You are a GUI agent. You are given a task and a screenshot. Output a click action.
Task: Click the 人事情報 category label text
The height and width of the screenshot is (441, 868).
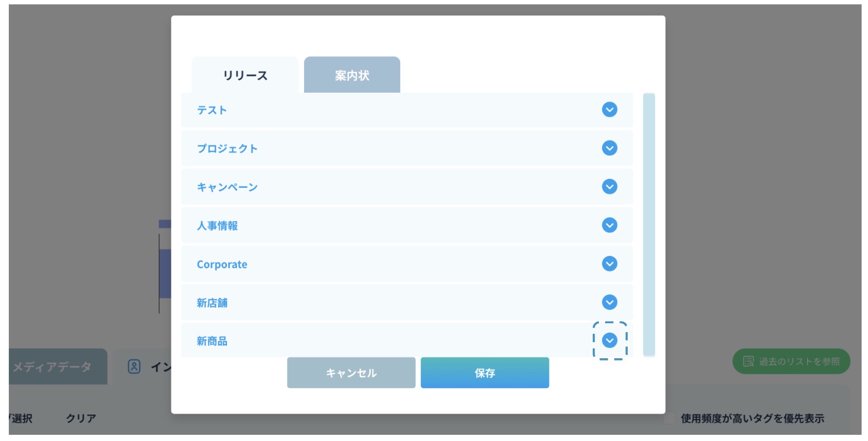coord(217,226)
